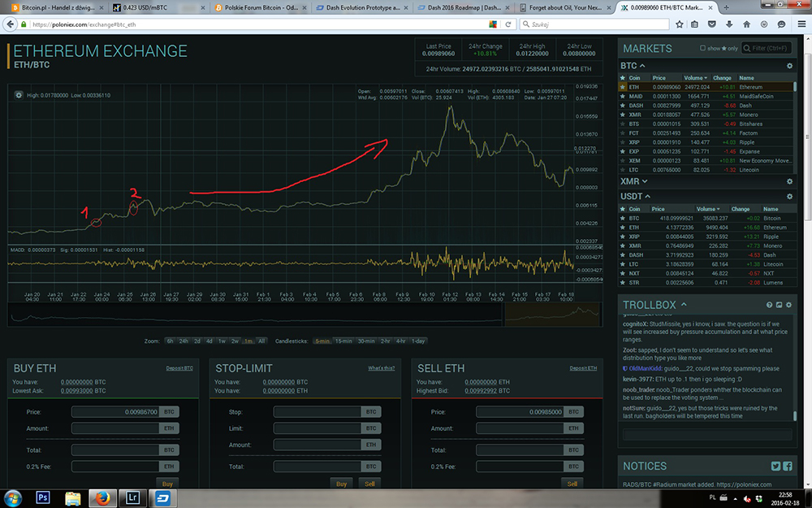Image resolution: width=812 pixels, height=508 pixels.
Task: Sort USDT markets by Volume column
Action: pyautogui.click(x=707, y=209)
